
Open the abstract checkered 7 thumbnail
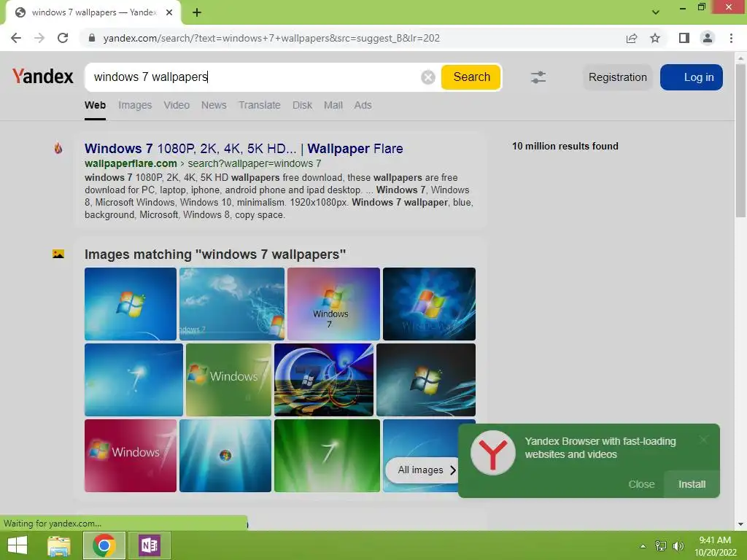tap(324, 379)
